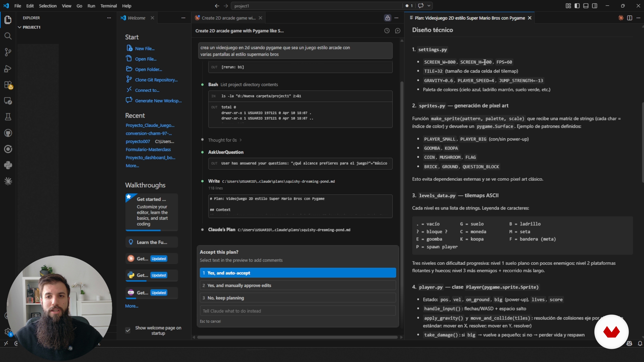Click More... under the Recent list
The width and height of the screenshot is (644, 362).
point(132,166)
